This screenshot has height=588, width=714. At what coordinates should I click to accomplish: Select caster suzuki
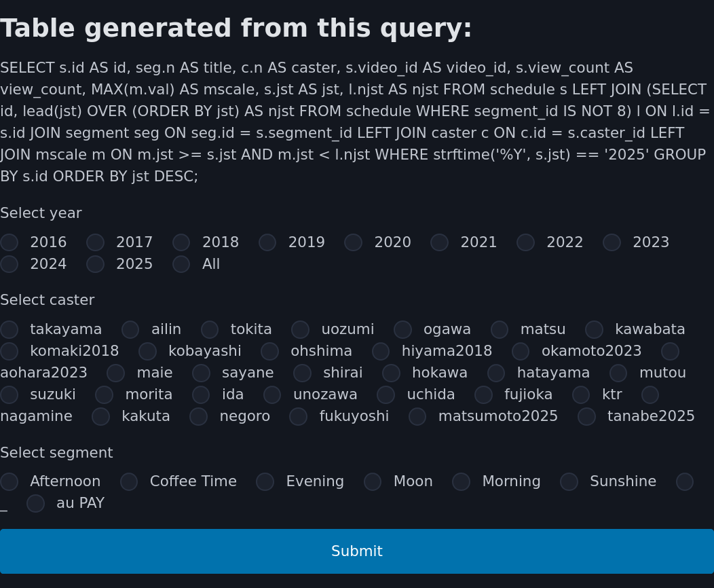coord(9,395)
